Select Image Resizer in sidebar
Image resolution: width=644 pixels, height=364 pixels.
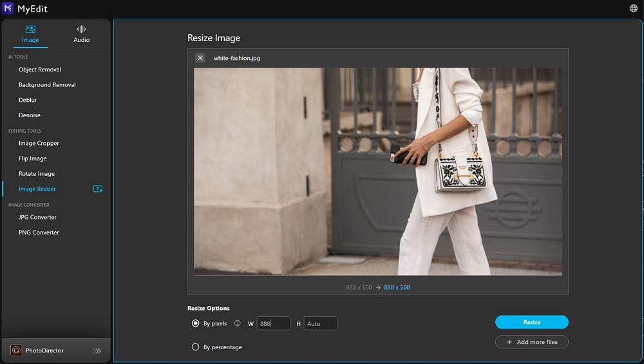[x=37, y=189]
